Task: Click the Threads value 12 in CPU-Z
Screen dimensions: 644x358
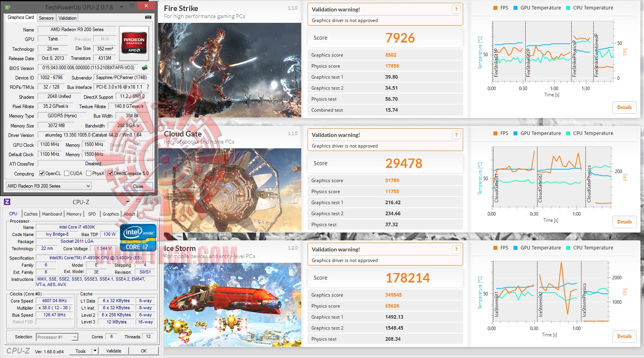Action: pyautogui.click(x=148, y=336)
